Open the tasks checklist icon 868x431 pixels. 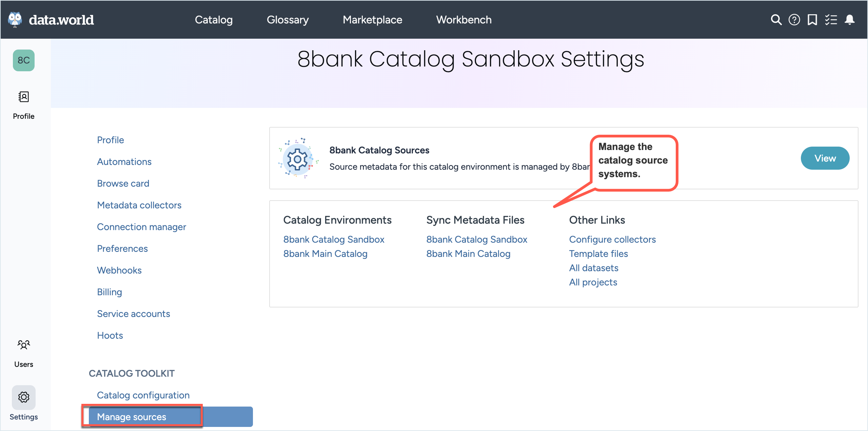(x=831, y=20)
